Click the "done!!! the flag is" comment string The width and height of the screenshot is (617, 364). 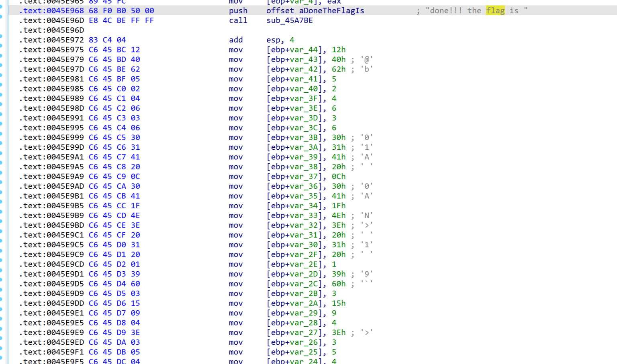476,11
